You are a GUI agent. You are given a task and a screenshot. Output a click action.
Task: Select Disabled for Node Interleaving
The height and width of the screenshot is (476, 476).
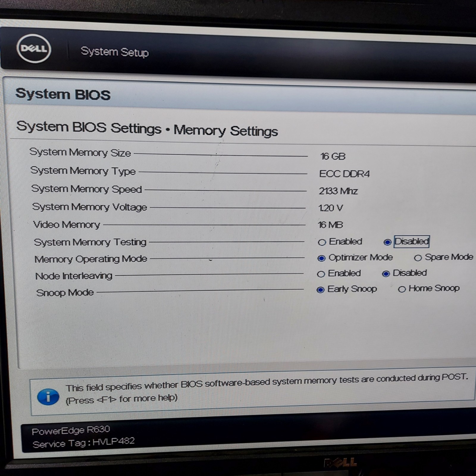(x=386, y=273)
